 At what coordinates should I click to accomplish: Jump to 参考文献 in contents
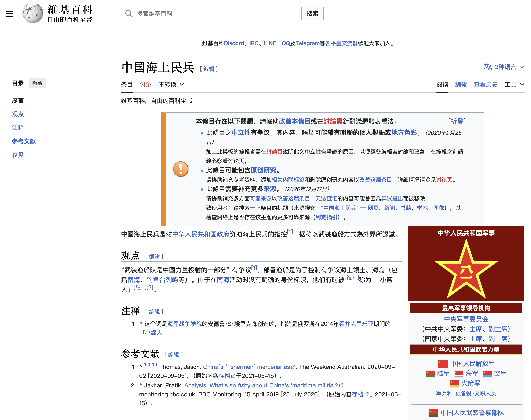(x=24, y=141)
